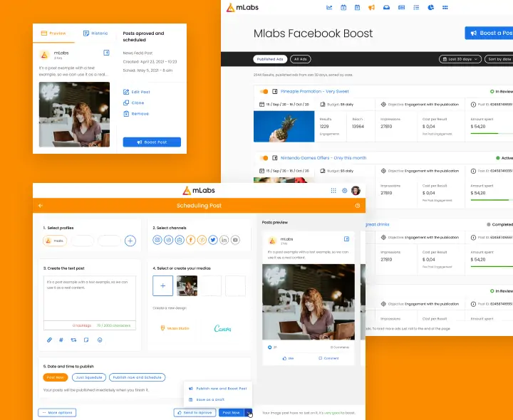Open the Sort by date dropdown

(499, 59)
